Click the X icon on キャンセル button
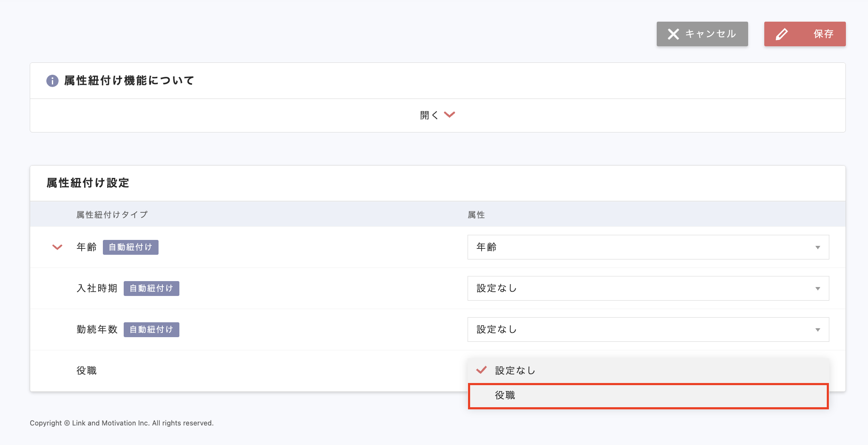The height and width of the screenshot is (445, 868). coord(673,34)
